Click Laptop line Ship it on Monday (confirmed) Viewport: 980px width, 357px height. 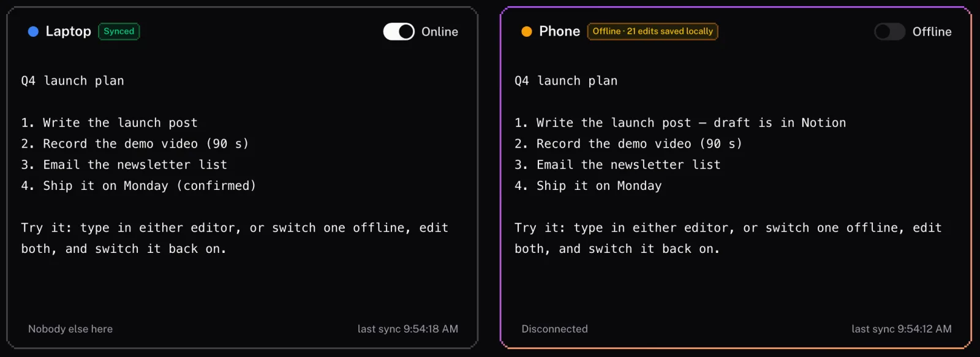tap(138, 186)
